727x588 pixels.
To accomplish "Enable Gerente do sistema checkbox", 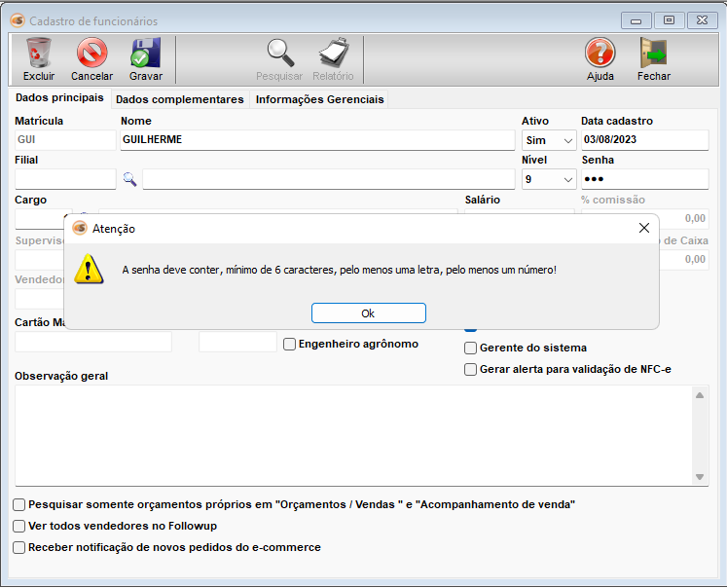I will [x=471, y=348].
